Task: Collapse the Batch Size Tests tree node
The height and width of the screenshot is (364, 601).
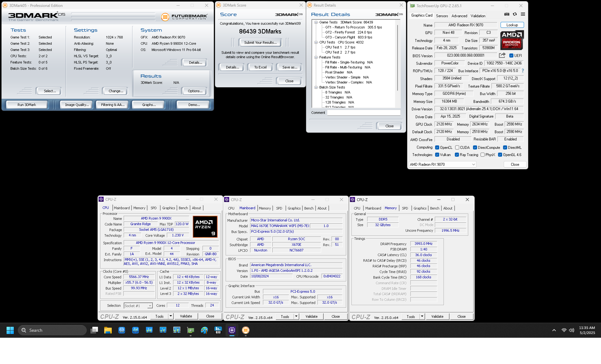Action: pyautogui.click(x=316, y=87)
